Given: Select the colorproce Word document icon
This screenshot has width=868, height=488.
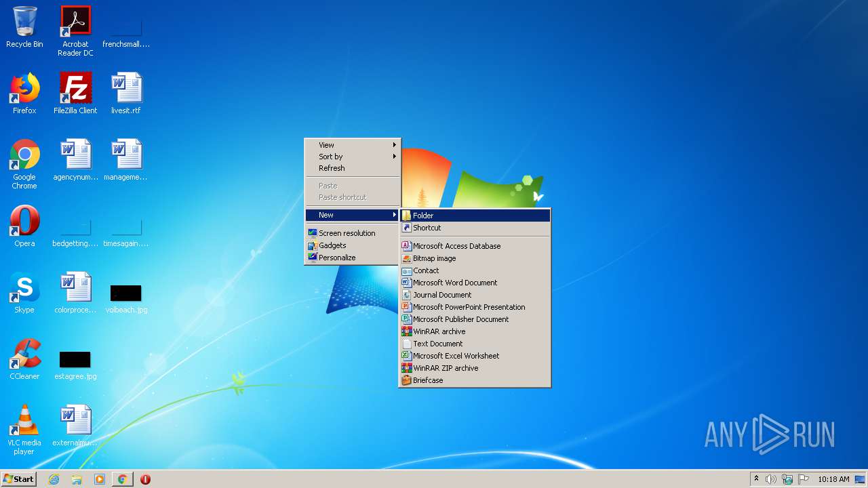Looking at the screenshot, I should [x=75, y=293].
